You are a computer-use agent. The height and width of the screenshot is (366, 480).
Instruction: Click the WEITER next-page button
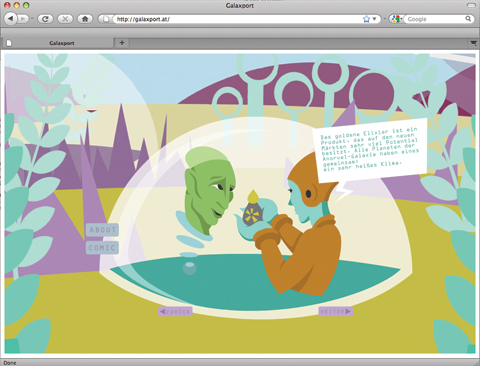point(335,311)
